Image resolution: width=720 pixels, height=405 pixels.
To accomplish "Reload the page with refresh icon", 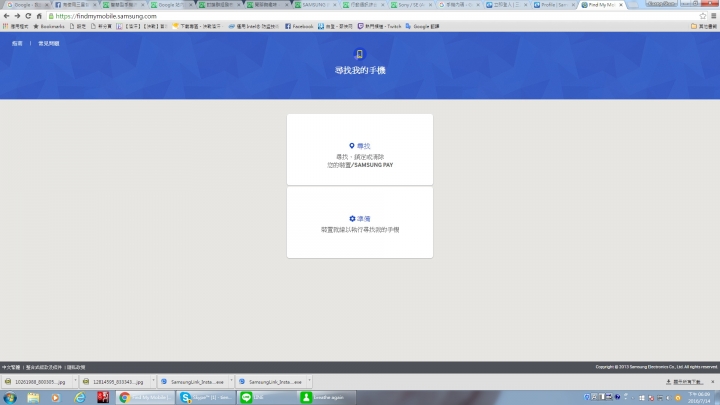I will coord(28,16).
